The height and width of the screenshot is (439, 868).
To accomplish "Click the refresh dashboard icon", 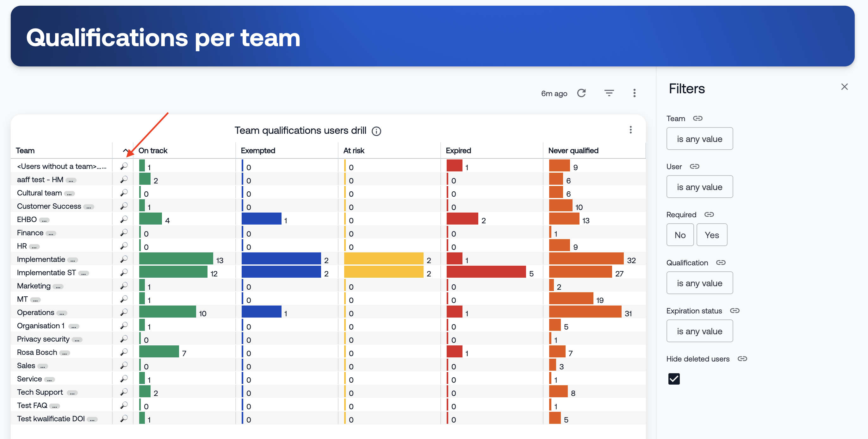I will coord(581,93).
